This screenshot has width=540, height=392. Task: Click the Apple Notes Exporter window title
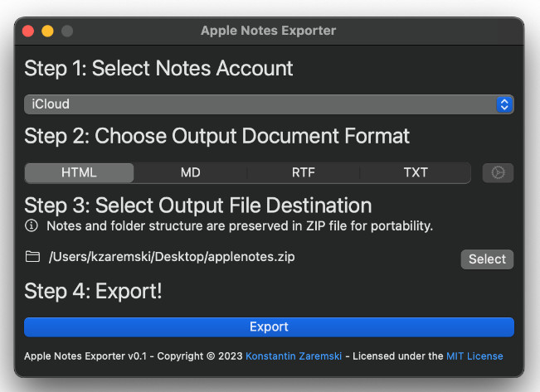268,31
